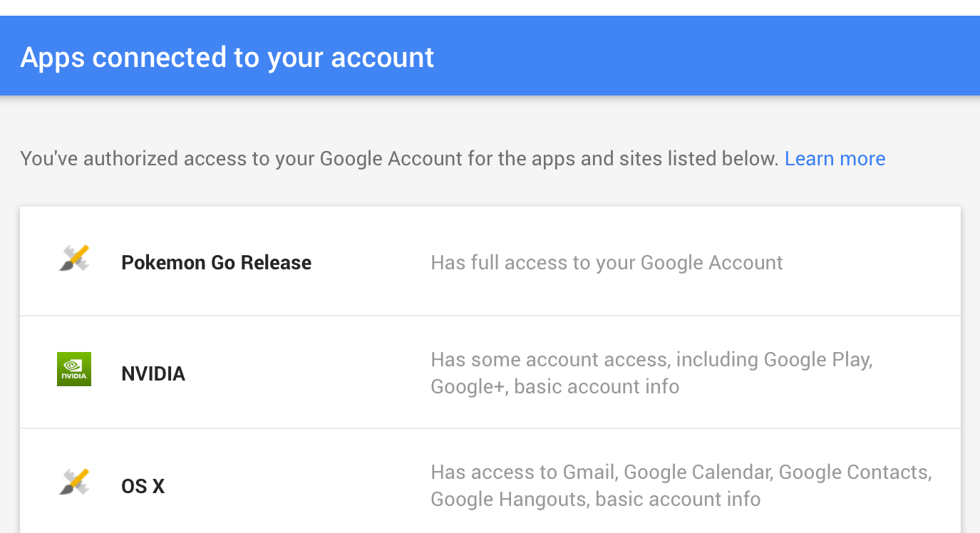The image size is (980, 533).
Task: Select the OS X app name
Action: (x=143, y=486)
